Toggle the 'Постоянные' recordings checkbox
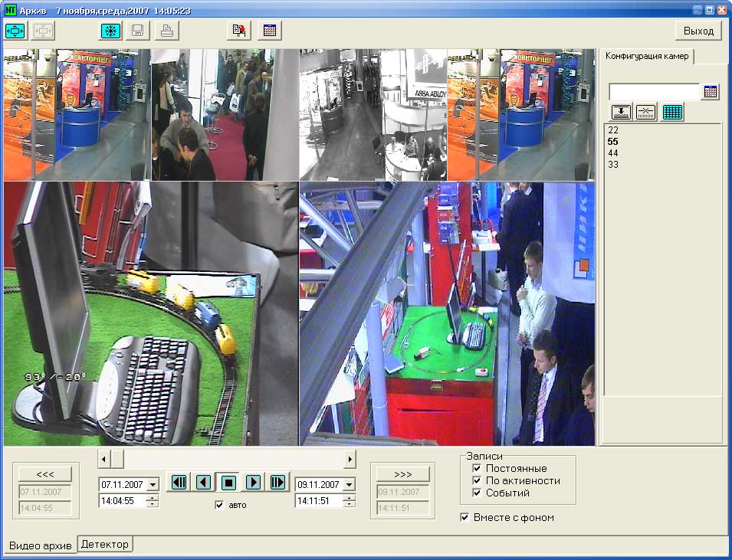Image resolution: width=732 pixels, height=560 pixels. point(477,468)
